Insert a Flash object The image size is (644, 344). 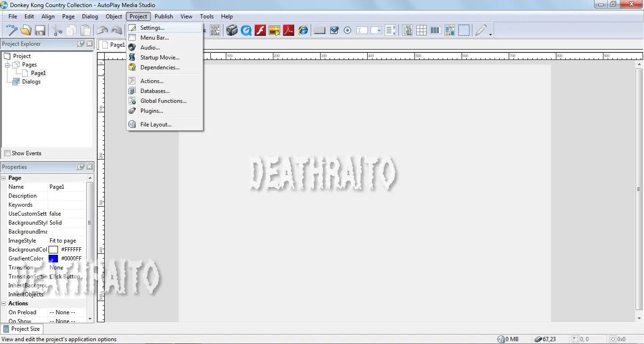coord(260,31)
